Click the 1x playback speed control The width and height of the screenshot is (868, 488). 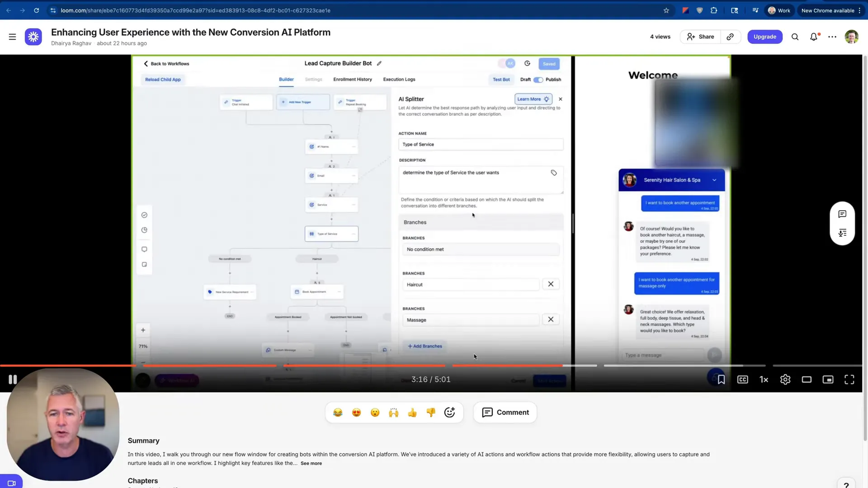tap(764, 380)
